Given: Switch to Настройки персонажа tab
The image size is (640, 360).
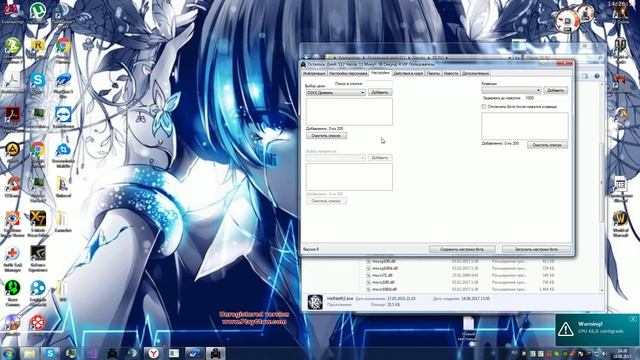Looking at the screenshot, I should [x=348, y=73].
